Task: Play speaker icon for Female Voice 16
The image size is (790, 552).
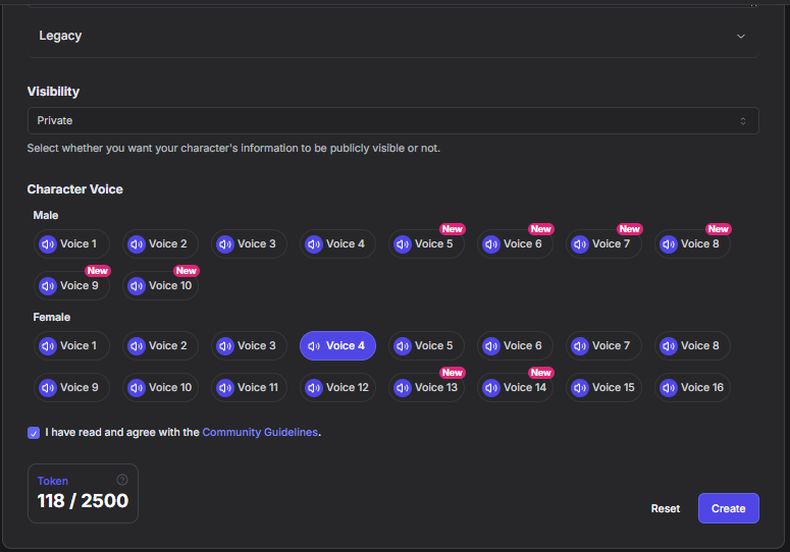Action: pos(668,388)
